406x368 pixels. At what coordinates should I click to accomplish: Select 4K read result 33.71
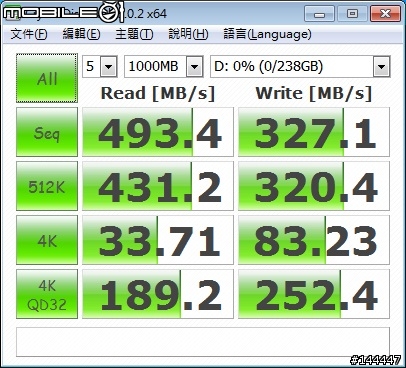click(158, 240)
